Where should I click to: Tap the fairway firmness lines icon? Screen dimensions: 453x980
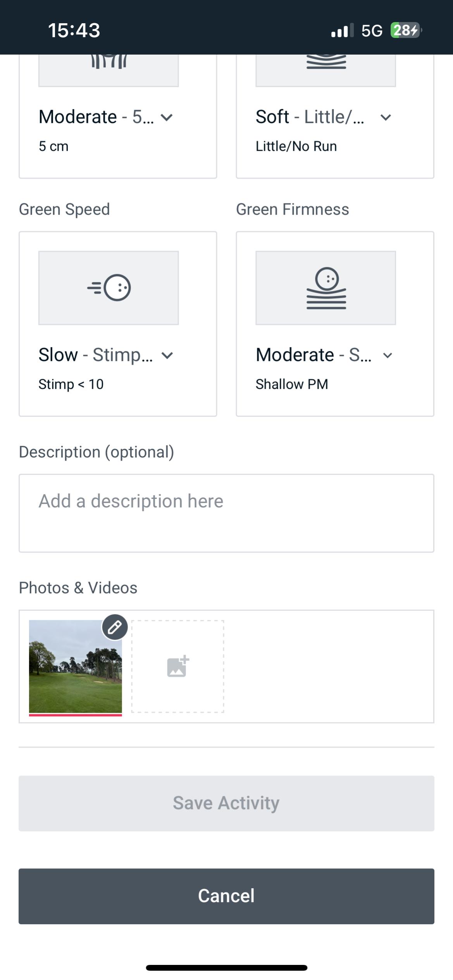(x=326, y=62)
